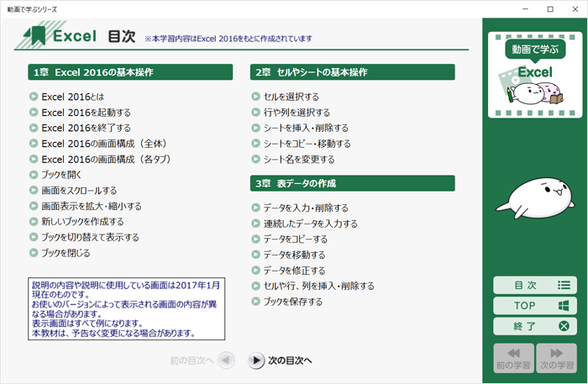Click chapter header '2章 セルやシートの基本操作'
Screen dimensions: 588x384
tap(353, 72)
